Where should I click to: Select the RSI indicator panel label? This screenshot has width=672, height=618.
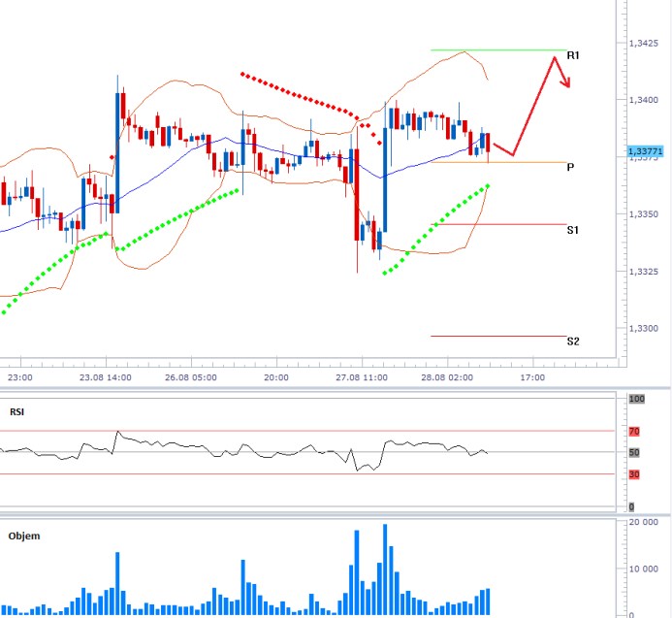click(16, 412)
